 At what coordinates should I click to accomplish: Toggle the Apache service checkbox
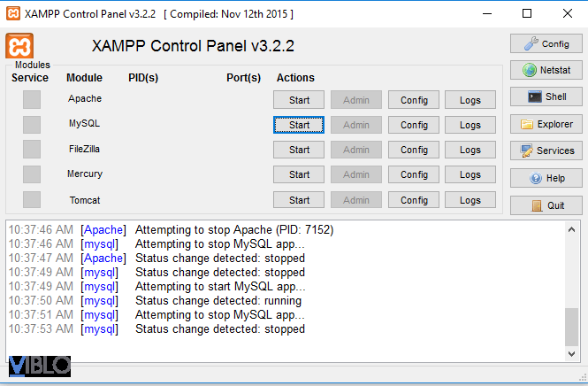click(32, 99)
